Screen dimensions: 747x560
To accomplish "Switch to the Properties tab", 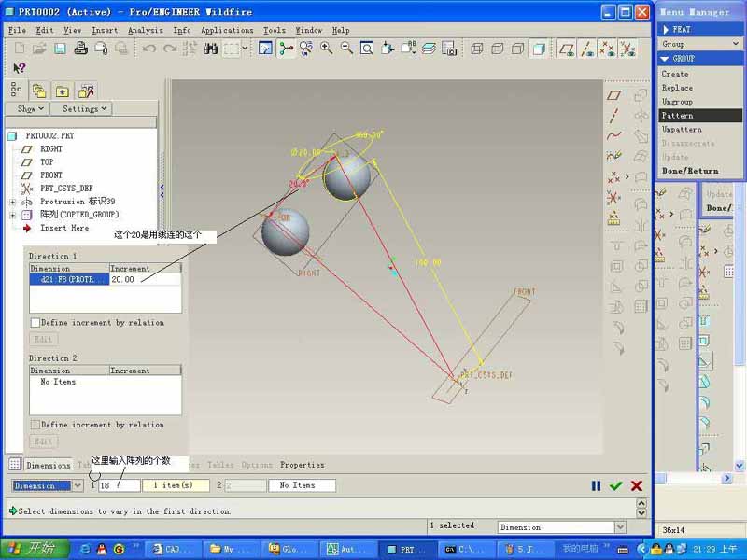I will pos(302,465).
